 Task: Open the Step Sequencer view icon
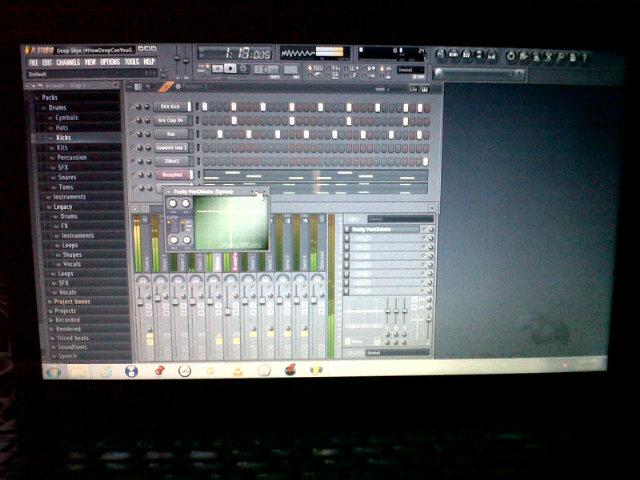[453, 55]
